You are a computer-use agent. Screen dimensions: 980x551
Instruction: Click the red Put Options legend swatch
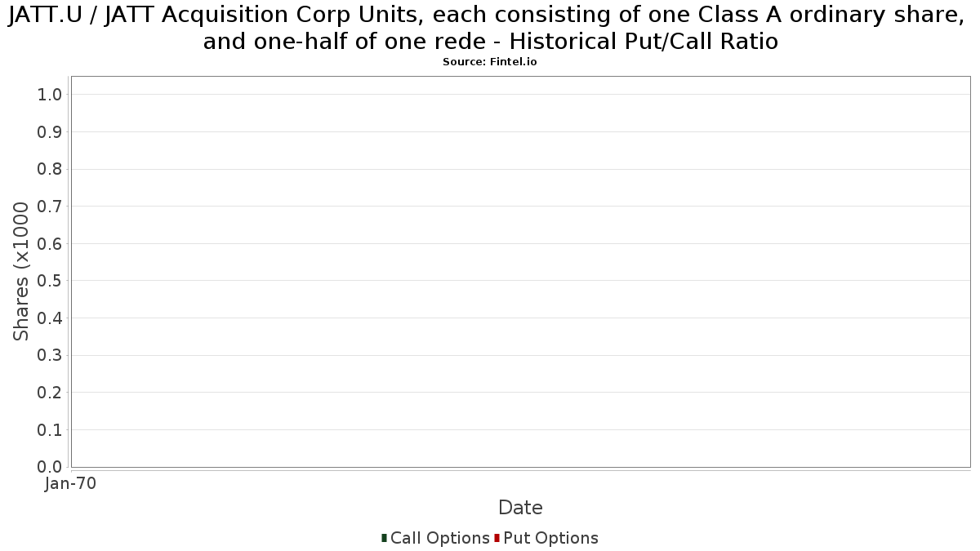click(497, 538)
